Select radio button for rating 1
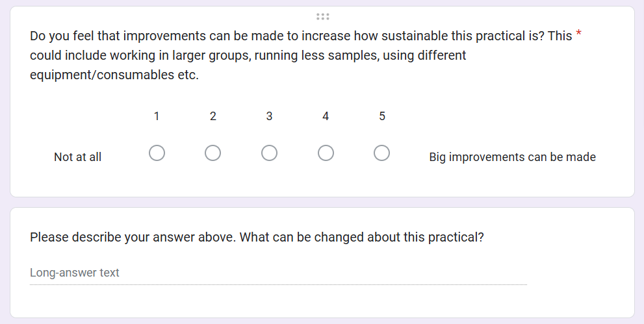644x324 pixels. coord(157,153)
